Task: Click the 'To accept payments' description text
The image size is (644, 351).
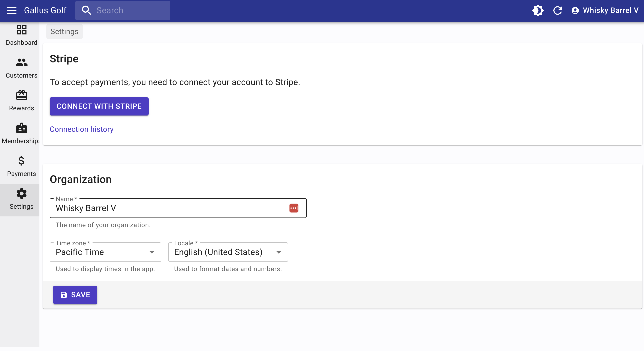Action: pyautogui.click(x=175, y=82)
